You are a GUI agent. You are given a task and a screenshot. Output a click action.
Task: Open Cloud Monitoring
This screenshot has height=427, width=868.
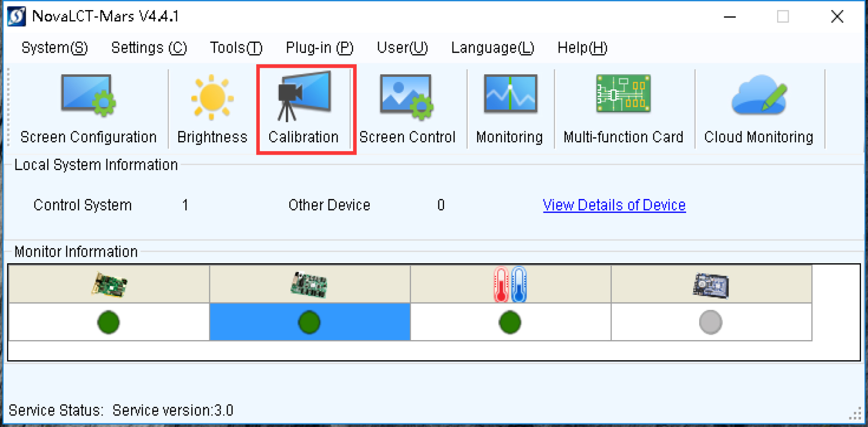coord(758,109)
